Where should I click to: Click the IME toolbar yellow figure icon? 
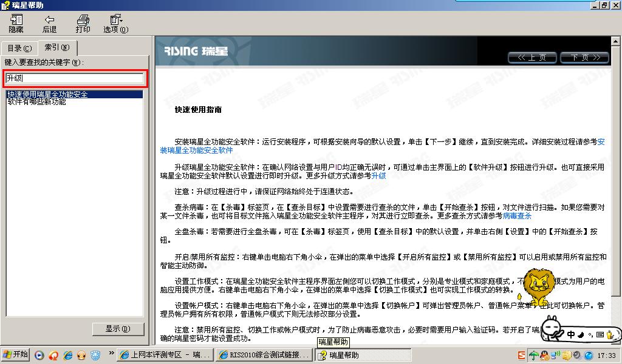coord(610,335)
